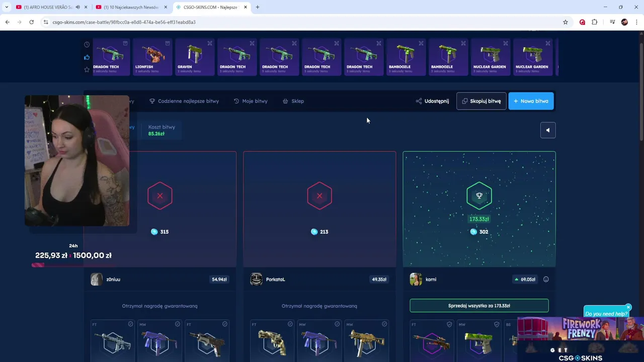Click PorkataL's red X loser hexagon
644x362 pixels.
(x=319, y=196)
